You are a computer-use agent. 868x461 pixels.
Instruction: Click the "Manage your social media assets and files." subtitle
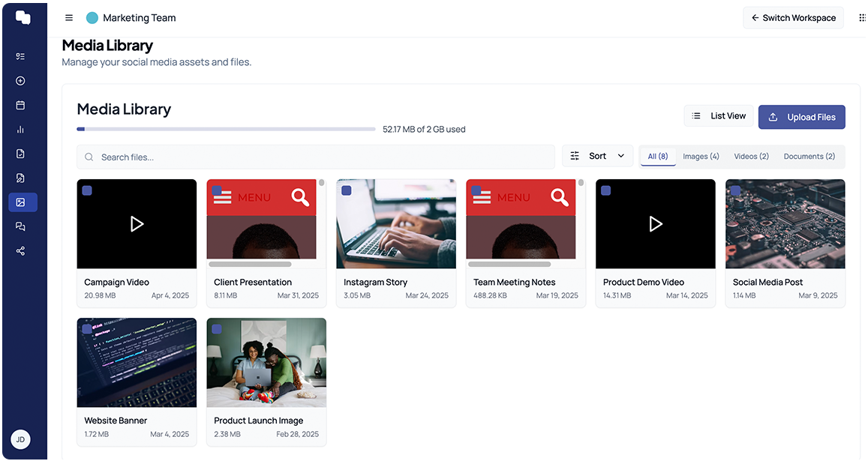(157, 62)
